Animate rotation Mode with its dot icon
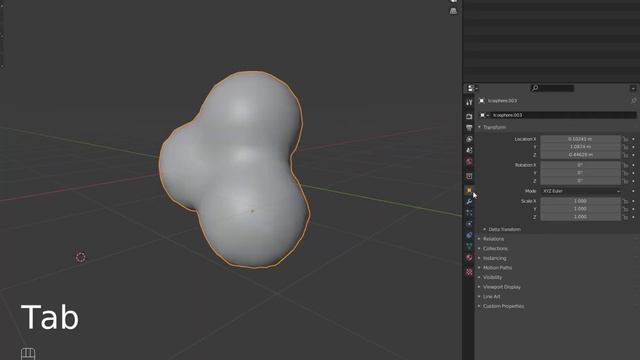Image resolution: width=640 pixels, height=360 pixels. (633, 191)
